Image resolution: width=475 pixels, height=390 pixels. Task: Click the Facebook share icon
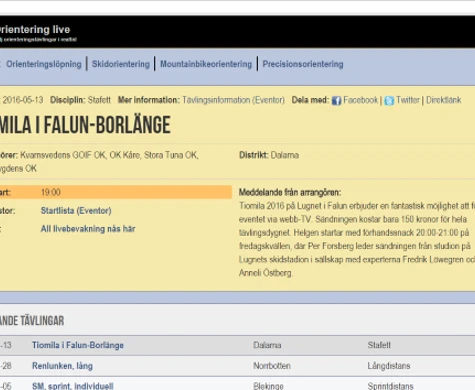coord(336,101)
